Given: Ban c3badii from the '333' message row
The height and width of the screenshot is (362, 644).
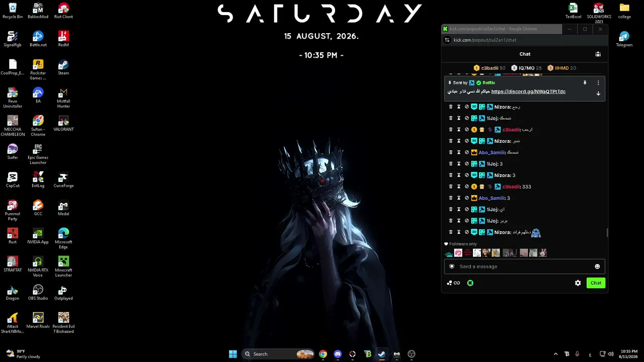Looking at the screenshot, I should 466,187.
